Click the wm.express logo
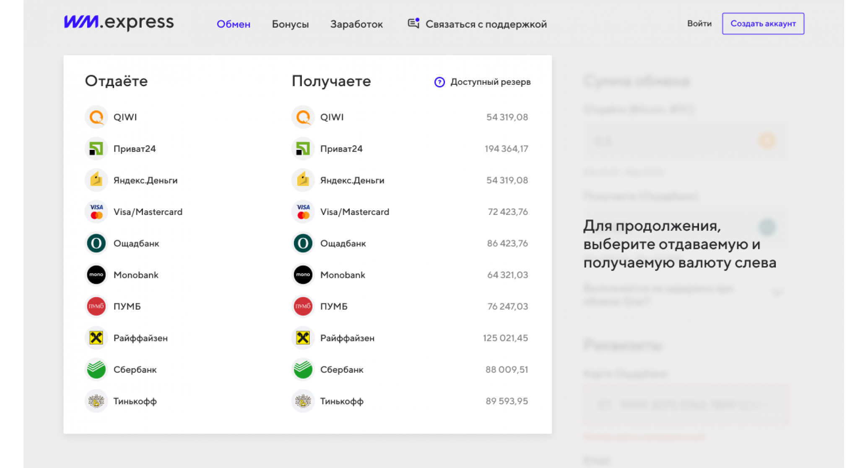This screenshot has height=468, width=868. pyautogui.click(x=119, y=23)
